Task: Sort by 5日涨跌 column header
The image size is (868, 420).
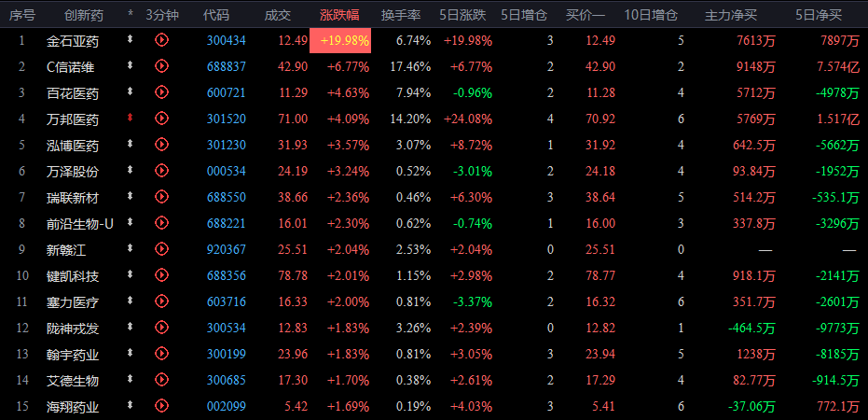Action: [x=462, y=15]
